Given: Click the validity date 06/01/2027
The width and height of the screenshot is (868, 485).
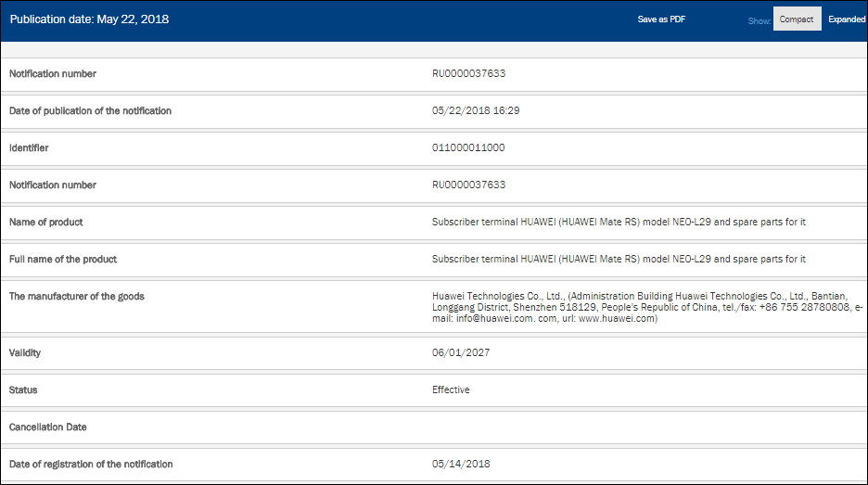Looking at the screenshot, I should [461, 352].
